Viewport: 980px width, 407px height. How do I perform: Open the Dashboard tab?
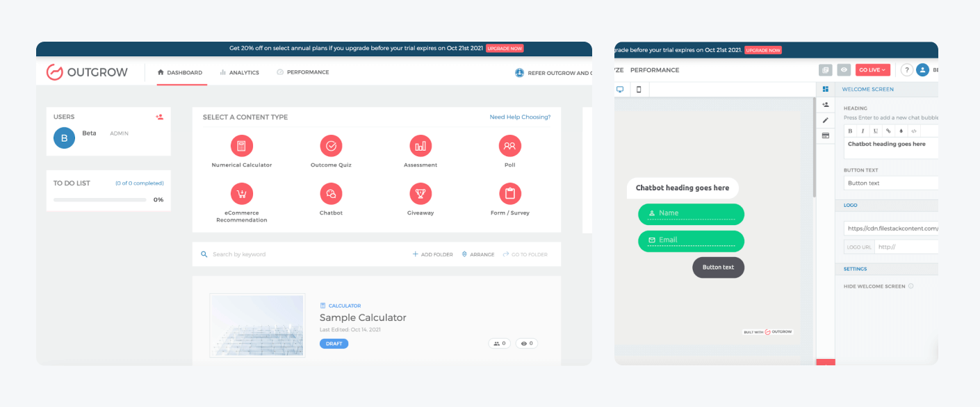(180, 72)
